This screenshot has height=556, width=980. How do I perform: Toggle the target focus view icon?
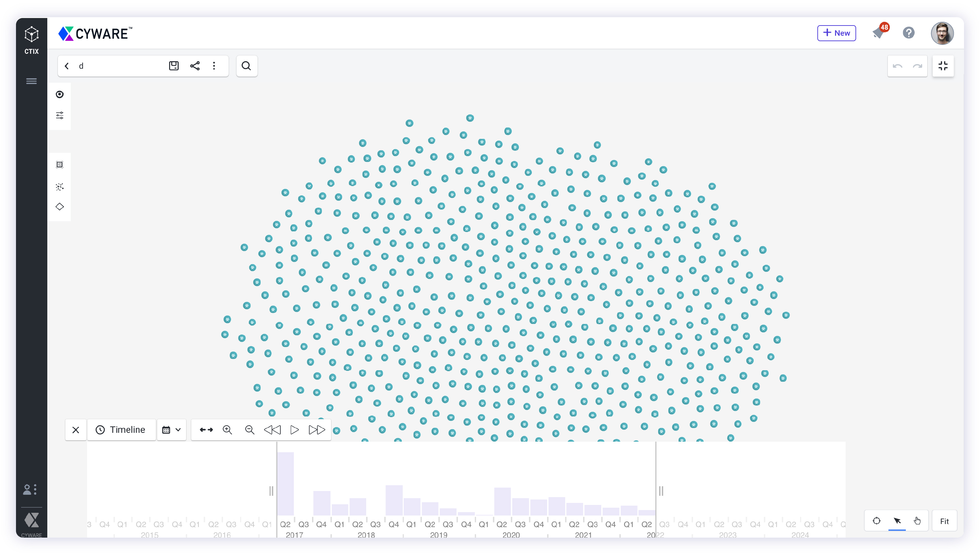pos(877,521)
